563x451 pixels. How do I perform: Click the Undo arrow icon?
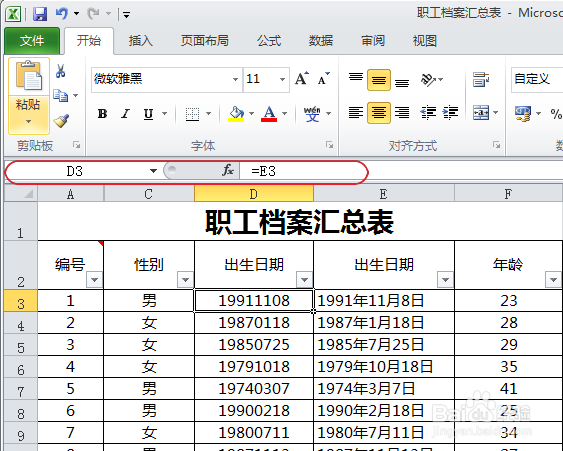(62, 14)
